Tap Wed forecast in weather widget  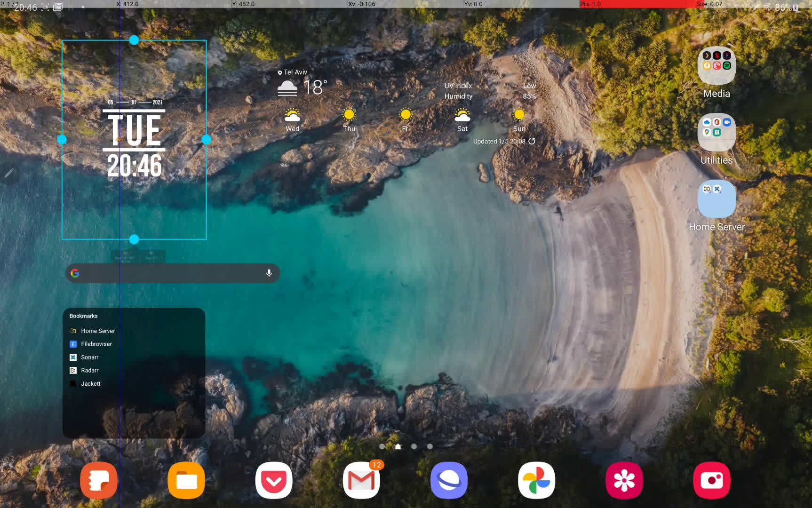(292, 120)
